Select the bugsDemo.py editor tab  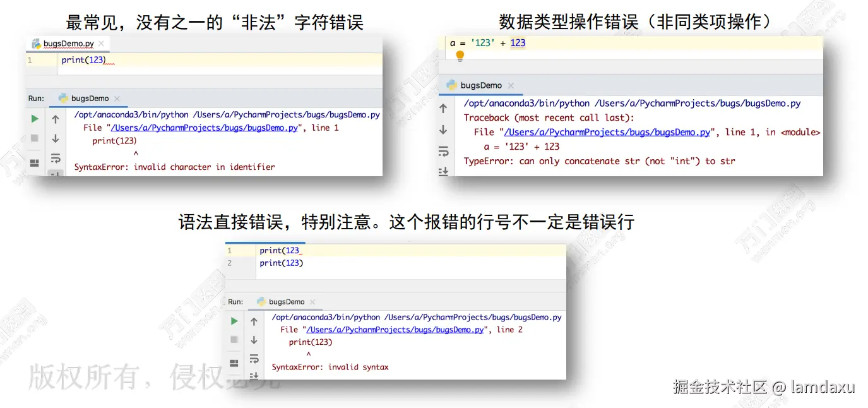tap(69, 44)
